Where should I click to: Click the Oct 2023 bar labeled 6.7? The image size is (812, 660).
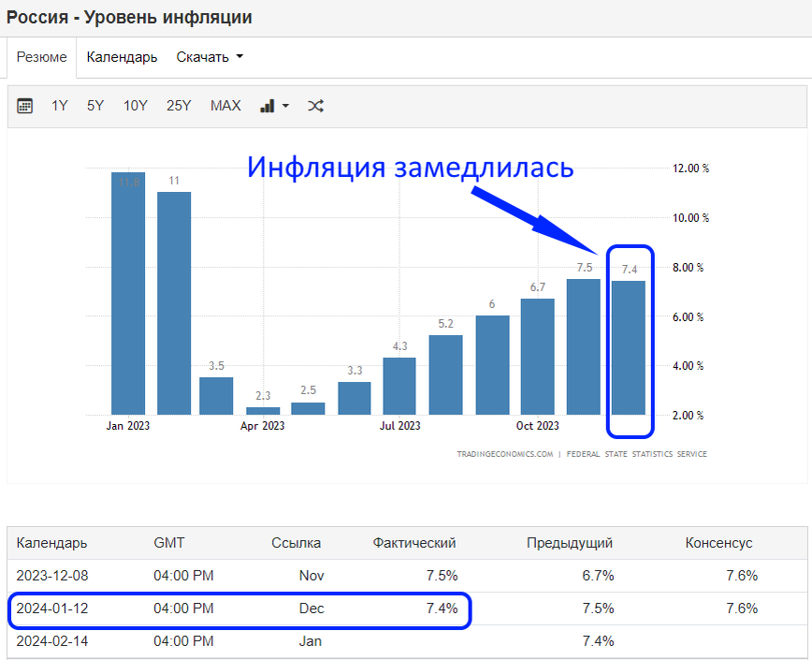point(538,357)
